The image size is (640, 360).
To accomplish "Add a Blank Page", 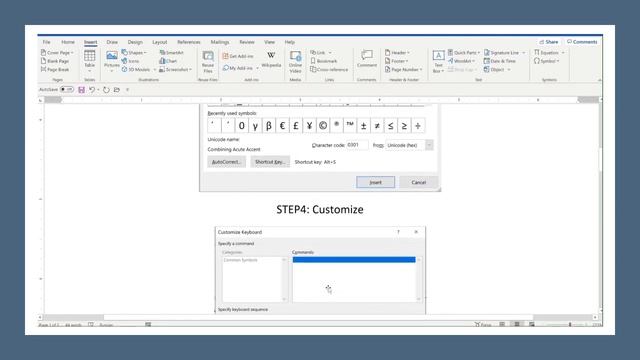I will point(55,61).
